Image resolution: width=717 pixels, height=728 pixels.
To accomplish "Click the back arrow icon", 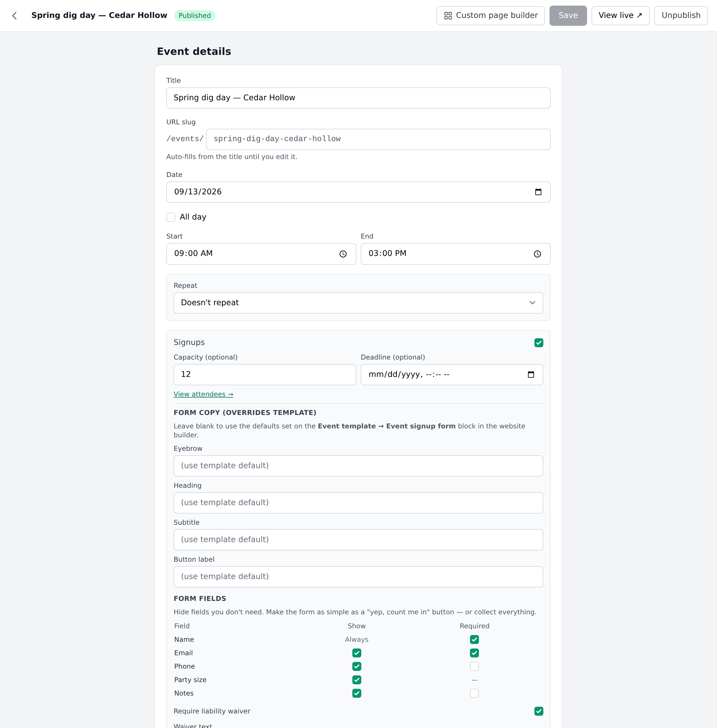I will point(15,15).
